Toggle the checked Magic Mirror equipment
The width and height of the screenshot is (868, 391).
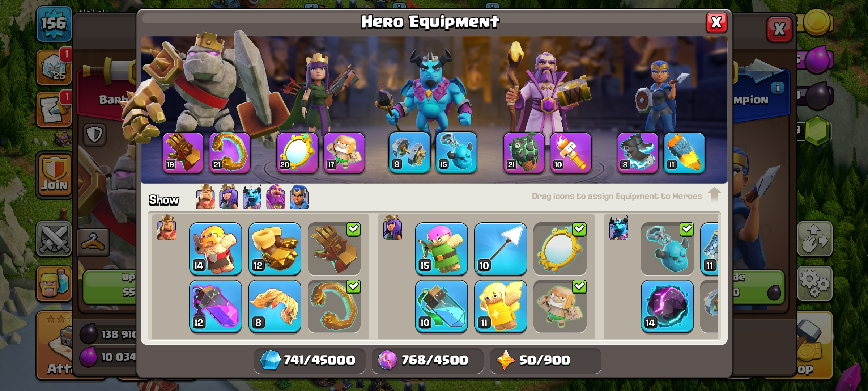(x=560, y=249)
